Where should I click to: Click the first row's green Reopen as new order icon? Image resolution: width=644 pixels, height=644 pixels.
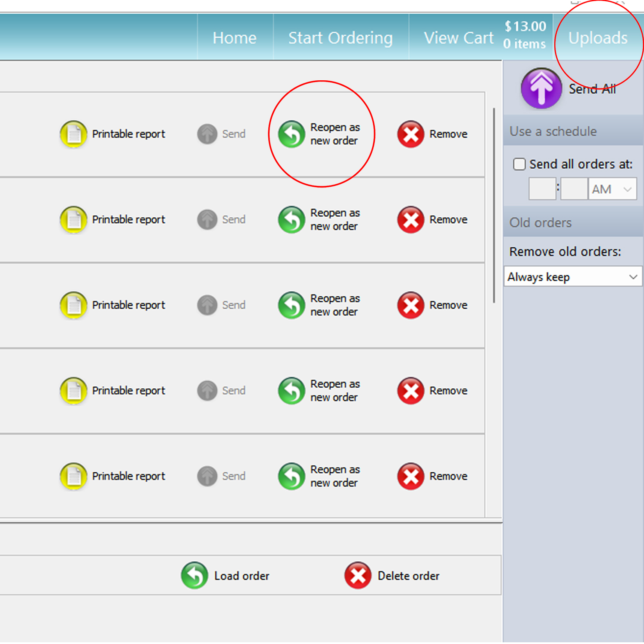pyautogui.click(x=292, y=134)
